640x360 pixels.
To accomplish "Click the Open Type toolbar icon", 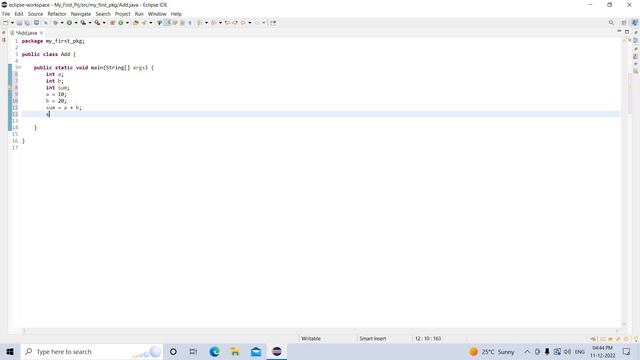I will click(136, 23).
